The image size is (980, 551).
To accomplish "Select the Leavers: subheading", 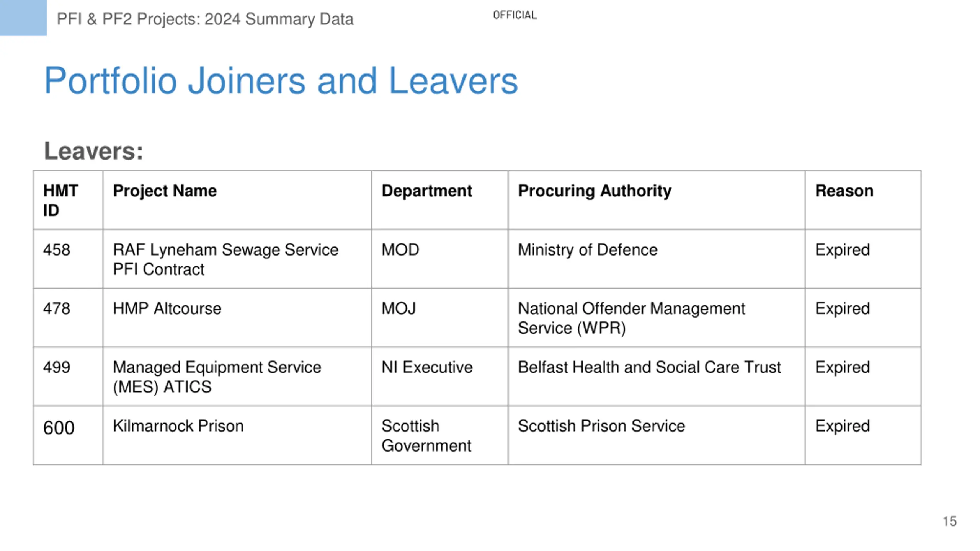I will (x=94, y=151).
